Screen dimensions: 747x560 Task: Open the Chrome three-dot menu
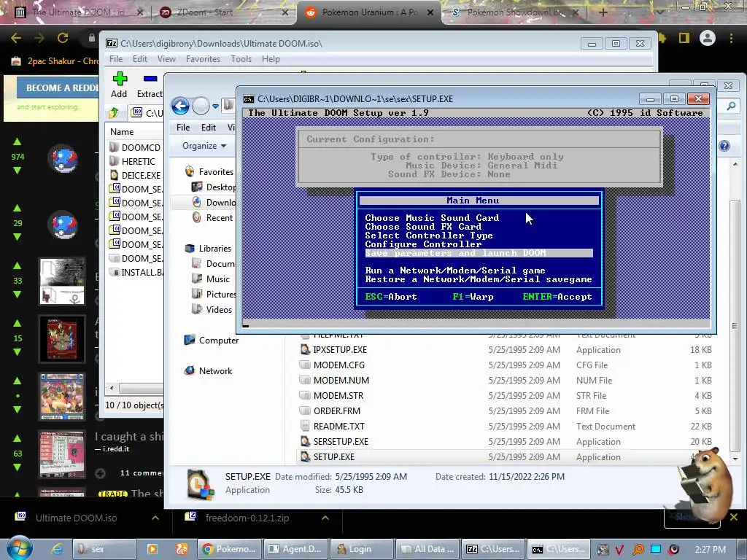coord(731,38)
